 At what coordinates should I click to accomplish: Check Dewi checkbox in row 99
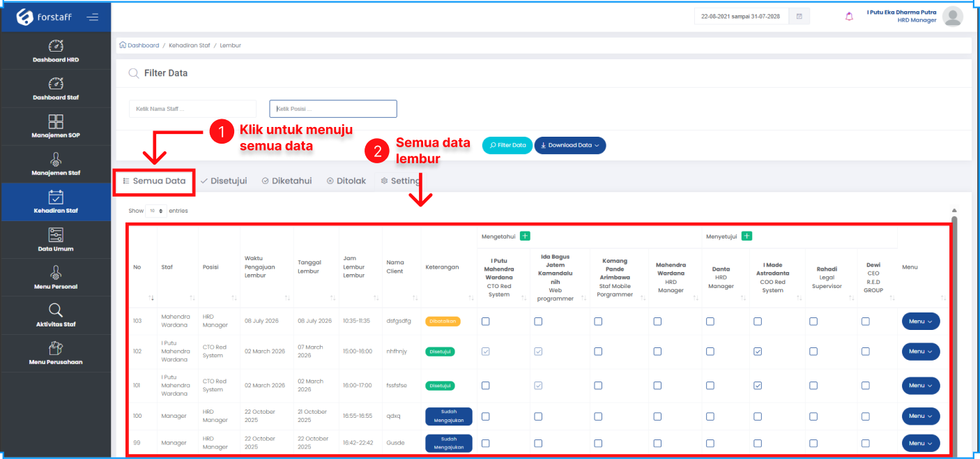coord(866,443)
